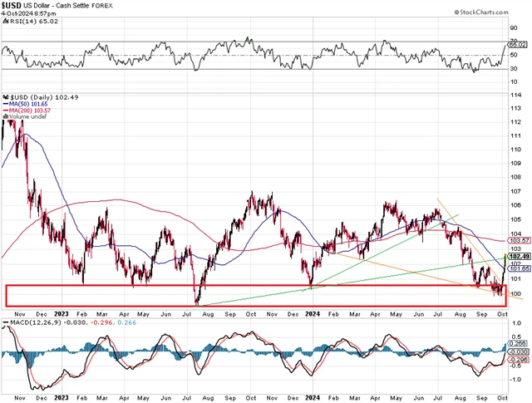This screenshot has width=532, height=403.
Task: Click the Volume undef legend icon
Action: [x=4, y=116]
